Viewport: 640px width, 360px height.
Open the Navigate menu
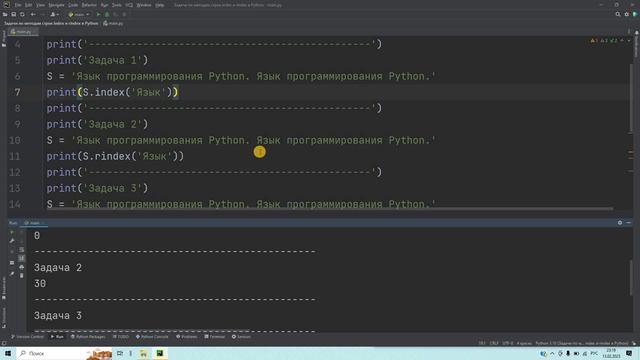point(56,5)
